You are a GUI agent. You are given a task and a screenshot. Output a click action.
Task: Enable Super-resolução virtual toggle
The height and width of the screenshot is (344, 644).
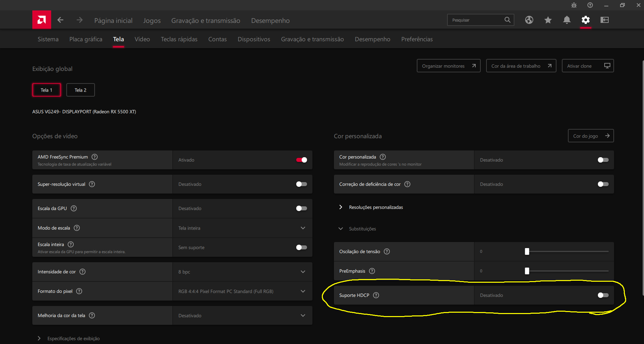302,184
